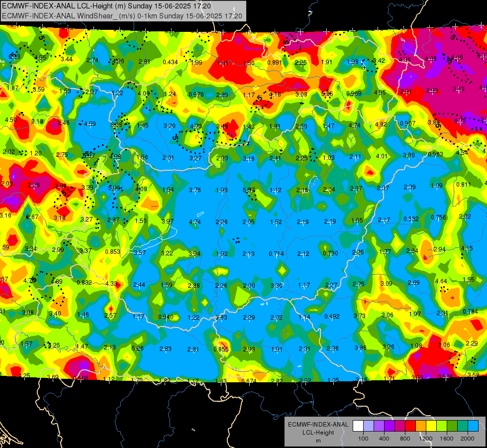This screenshot has width=487, height=448.
Task: Click the wind shear value 0.976
Action: 196,95
